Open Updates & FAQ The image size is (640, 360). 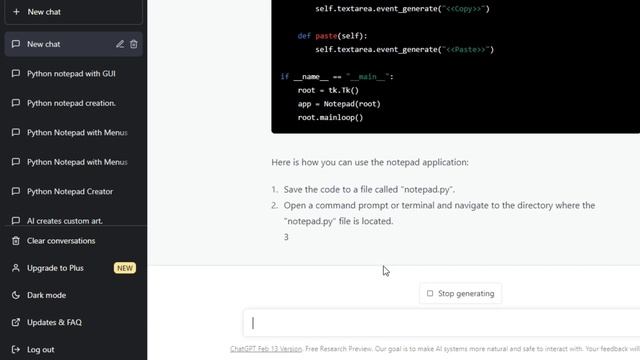[73, 322]
